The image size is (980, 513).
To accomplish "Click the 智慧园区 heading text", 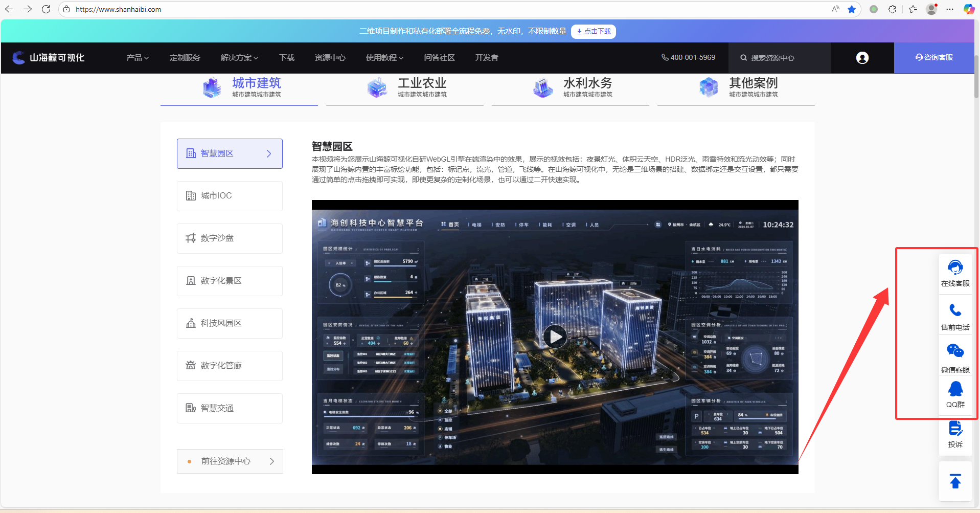I will pyautogui.click(x=332, y=146).
